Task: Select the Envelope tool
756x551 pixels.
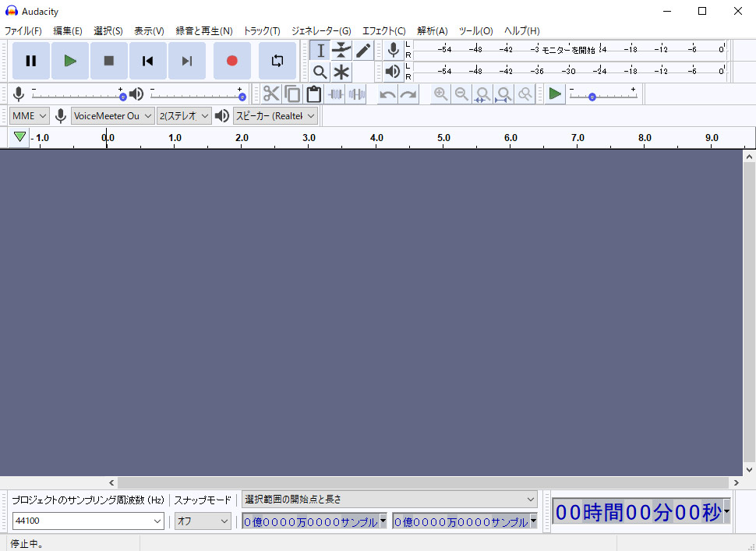Action: click(x=341, y=51)
